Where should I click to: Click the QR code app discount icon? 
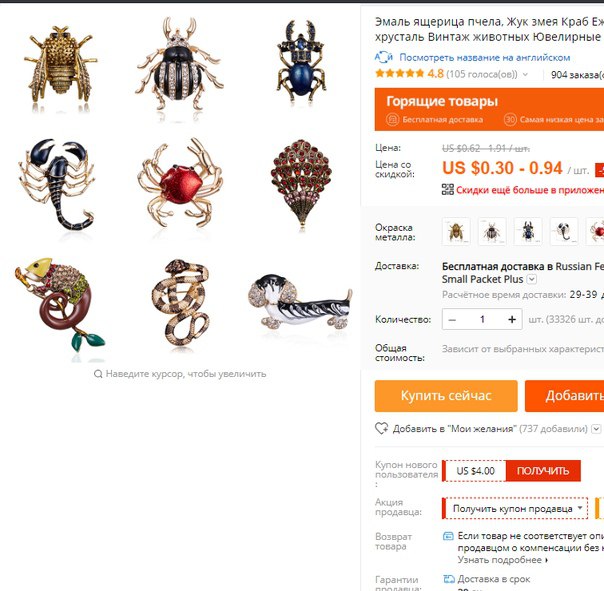point(448,190)
